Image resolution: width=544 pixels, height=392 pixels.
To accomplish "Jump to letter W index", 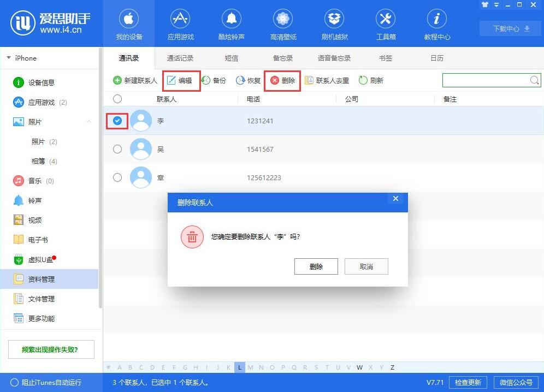I will [359, 367].
